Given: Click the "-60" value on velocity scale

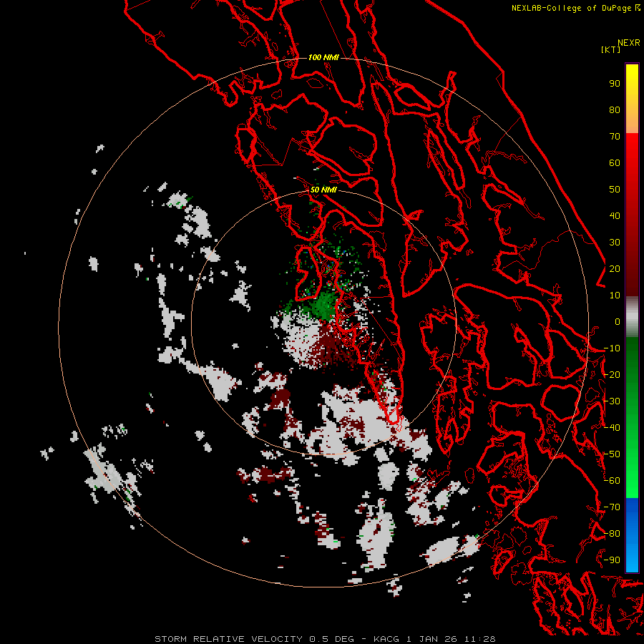Looking at the screenshot, I should (x=612, y=481).
